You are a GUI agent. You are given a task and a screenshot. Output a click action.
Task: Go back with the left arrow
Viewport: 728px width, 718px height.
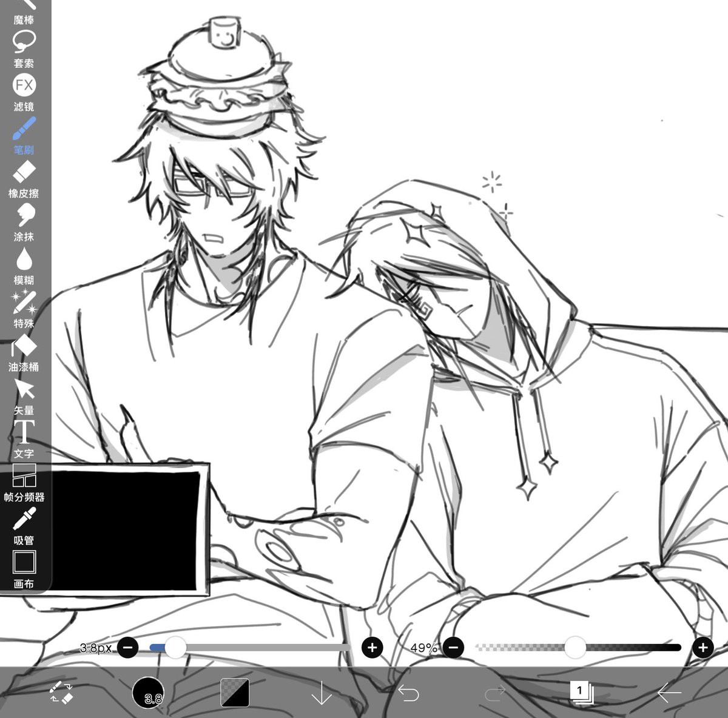point(669,692)
